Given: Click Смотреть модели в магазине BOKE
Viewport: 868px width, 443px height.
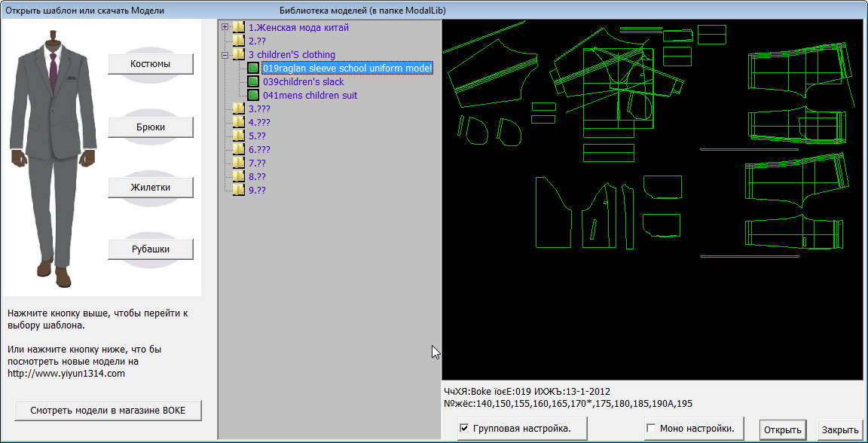Looking at the screenshot, I should [108, 411].
